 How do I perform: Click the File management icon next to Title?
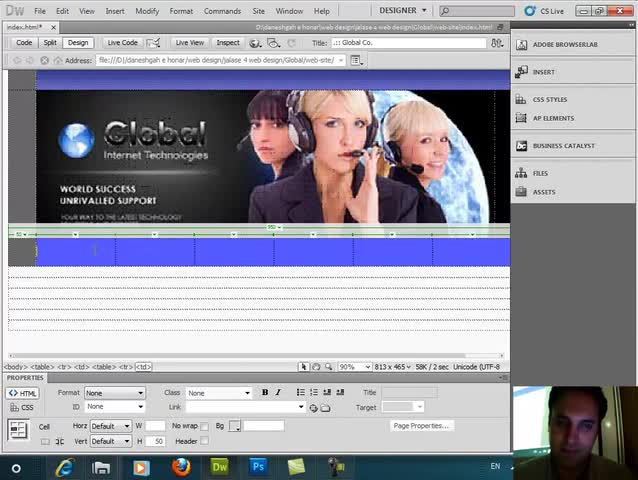(497, 43)
